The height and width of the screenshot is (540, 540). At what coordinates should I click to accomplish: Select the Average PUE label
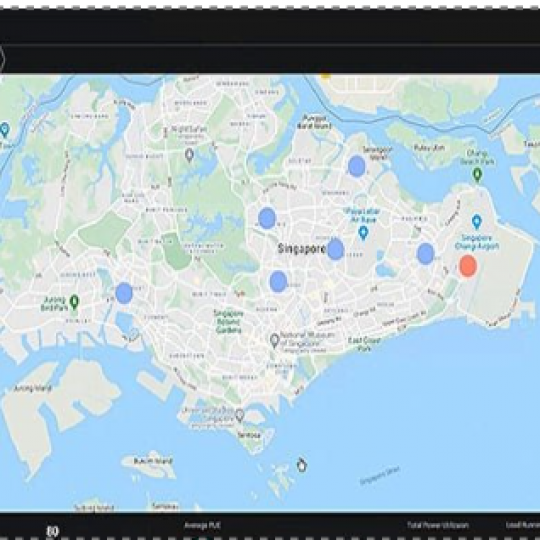202,525
